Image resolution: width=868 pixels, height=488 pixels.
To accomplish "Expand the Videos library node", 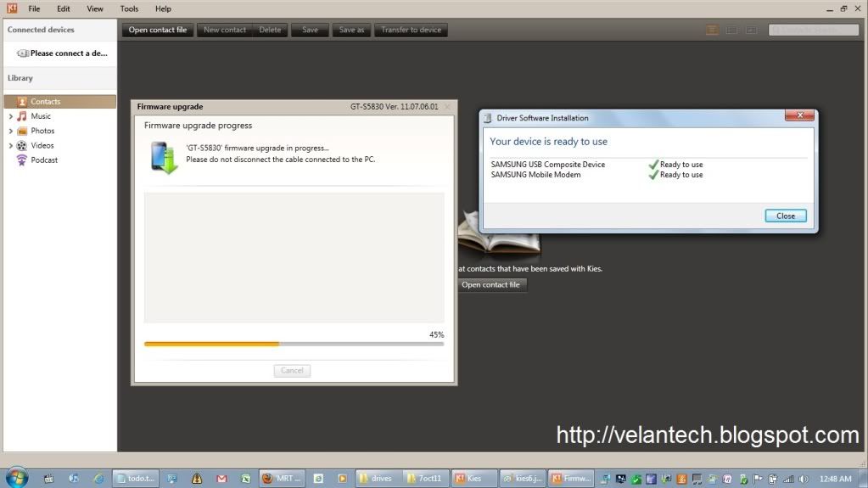I will tap(10, 146).
